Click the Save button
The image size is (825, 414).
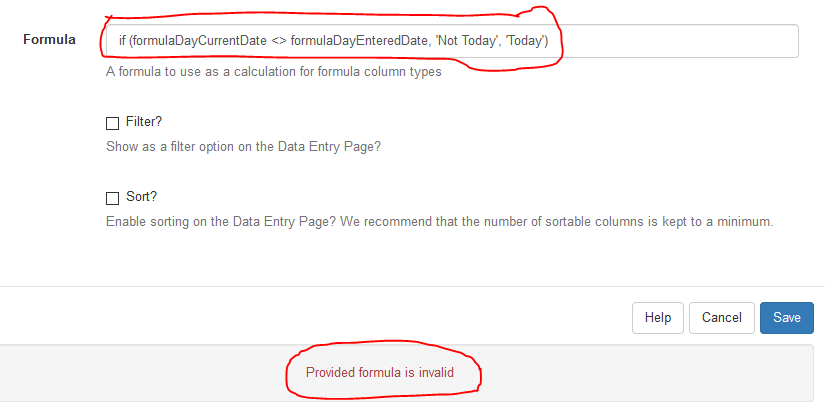click(787, 318)
